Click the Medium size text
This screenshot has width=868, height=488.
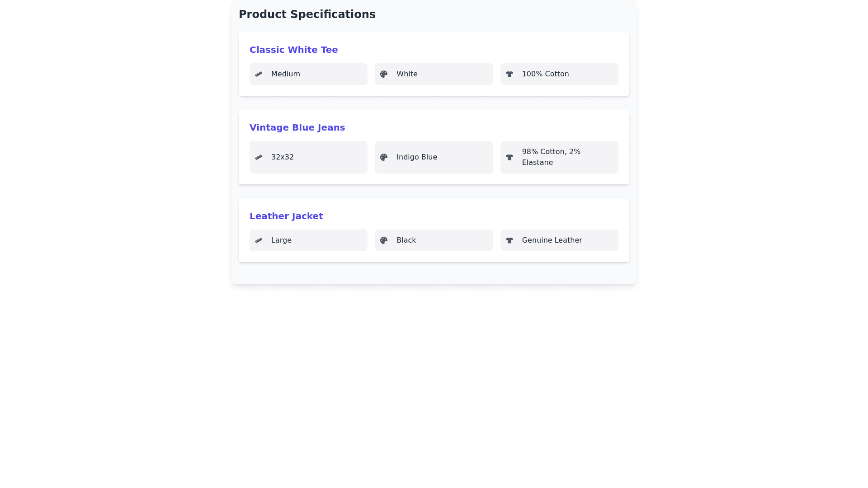(285, 74)
